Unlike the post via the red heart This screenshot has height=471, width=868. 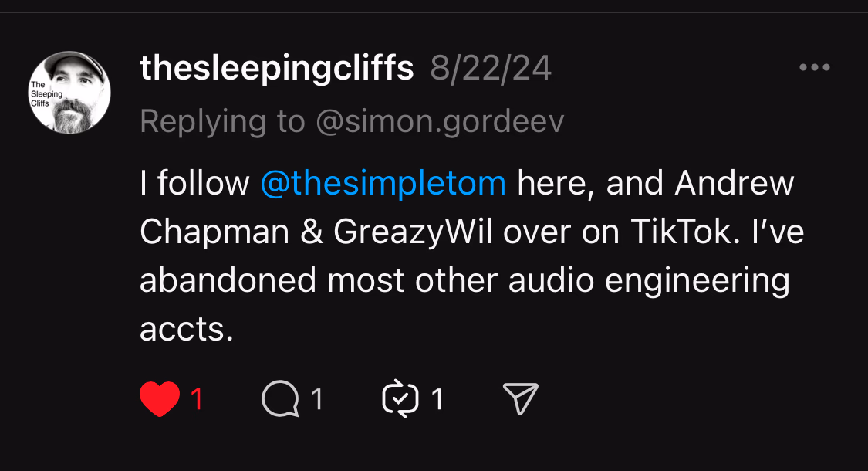pos(160,398)
